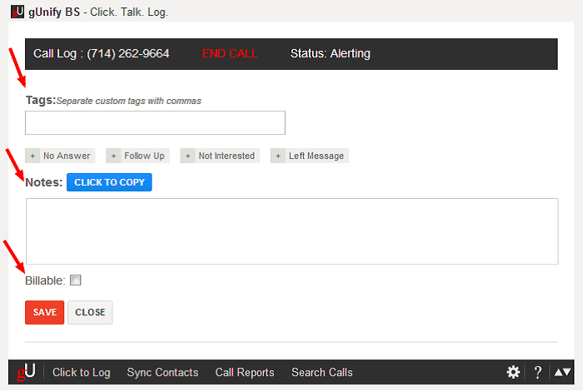This screenshot has width=586, height=392.
Task: Go to Search Calls
Action: point(322,372)
